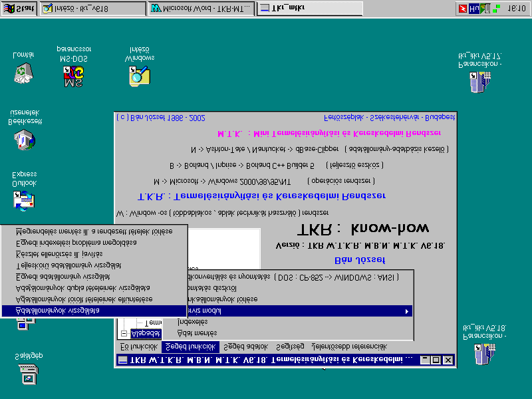Select Készlet ellenőrzés ill. javítás
The height and width of the screenshot is (399, 532).
pyautogui.click(x=94, y=254)
